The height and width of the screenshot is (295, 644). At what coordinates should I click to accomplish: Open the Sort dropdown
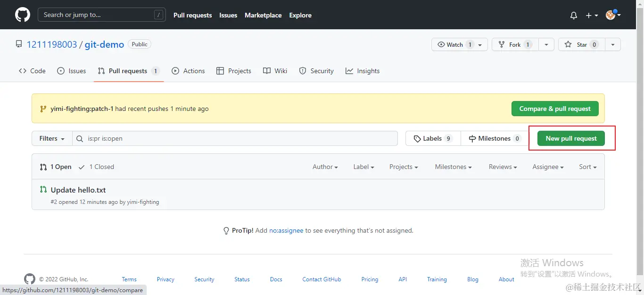pos(588,167)
